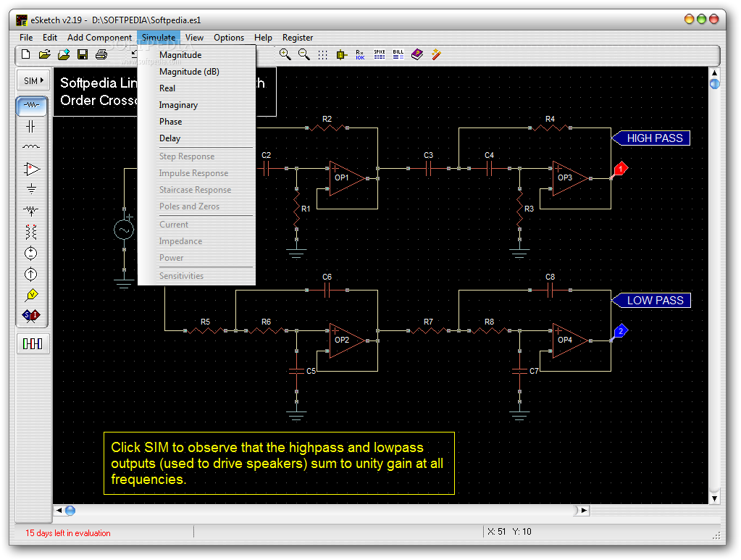Open the File menu

click(x=26, y=38)
